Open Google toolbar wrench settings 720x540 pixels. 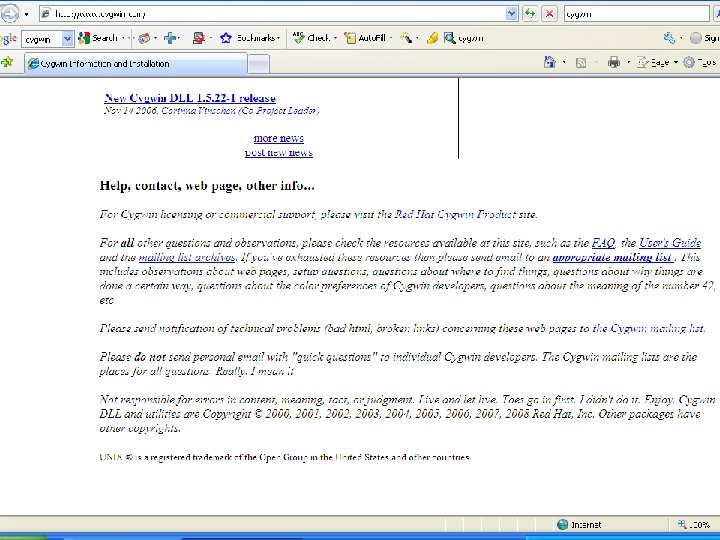[669, 38]
